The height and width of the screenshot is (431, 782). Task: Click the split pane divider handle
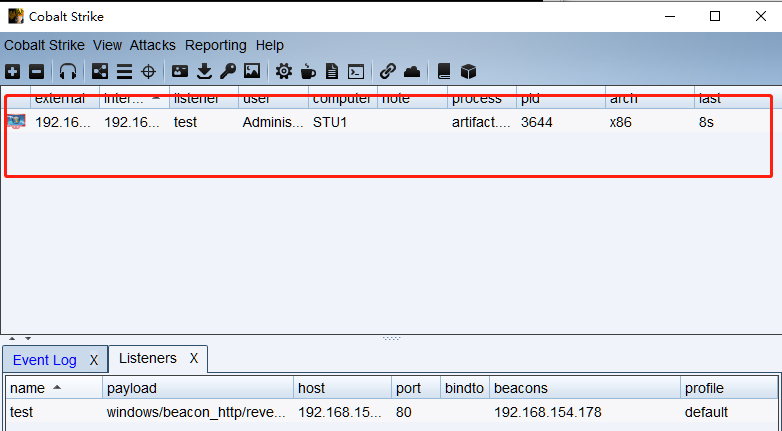tap(391, 338)
